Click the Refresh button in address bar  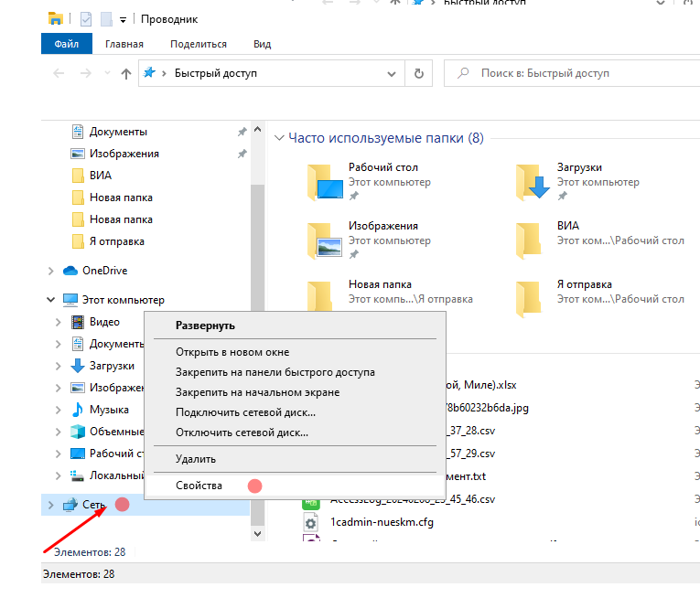coord(418,74)
